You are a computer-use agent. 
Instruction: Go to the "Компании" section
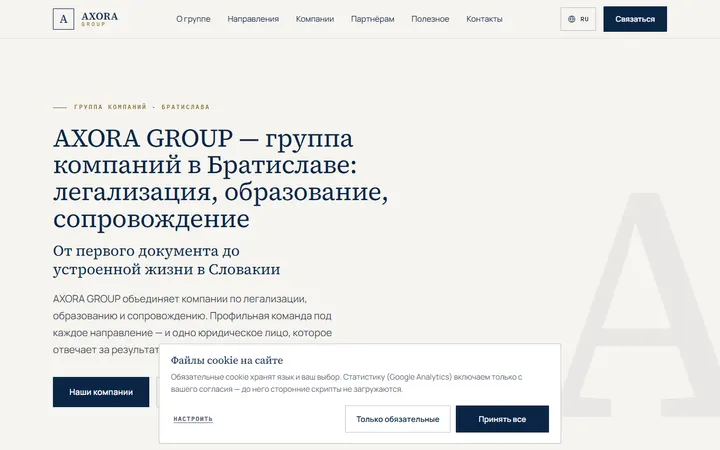tap(315, 19)
